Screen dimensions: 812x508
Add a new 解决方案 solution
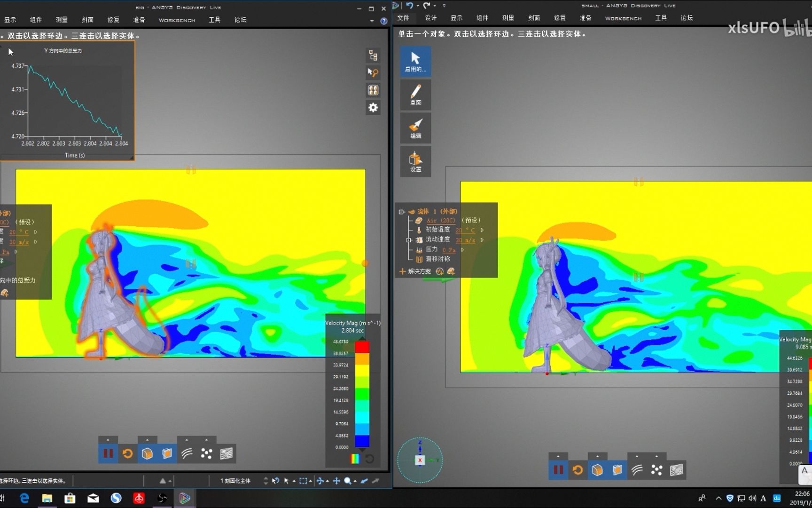coord(415,271)
